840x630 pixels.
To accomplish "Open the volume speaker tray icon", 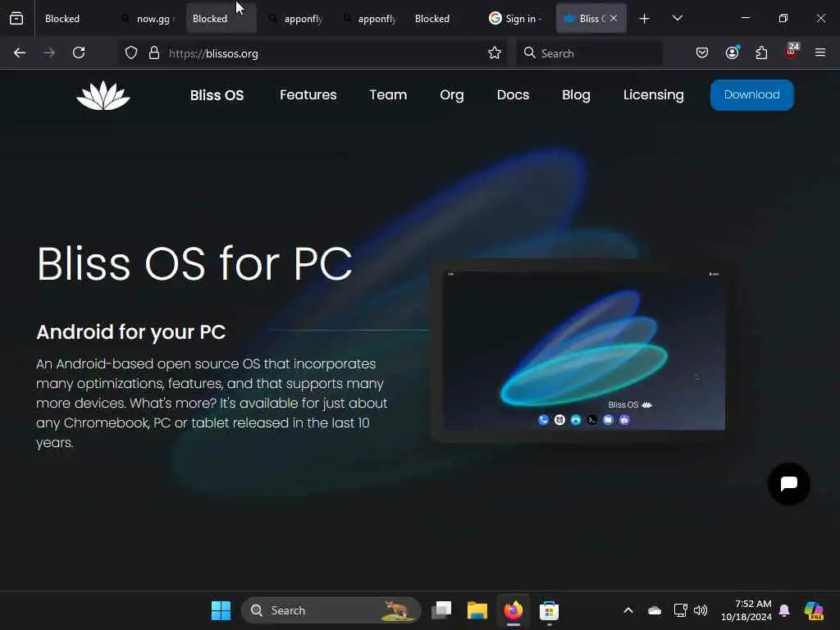I will [x=701, y=610].
